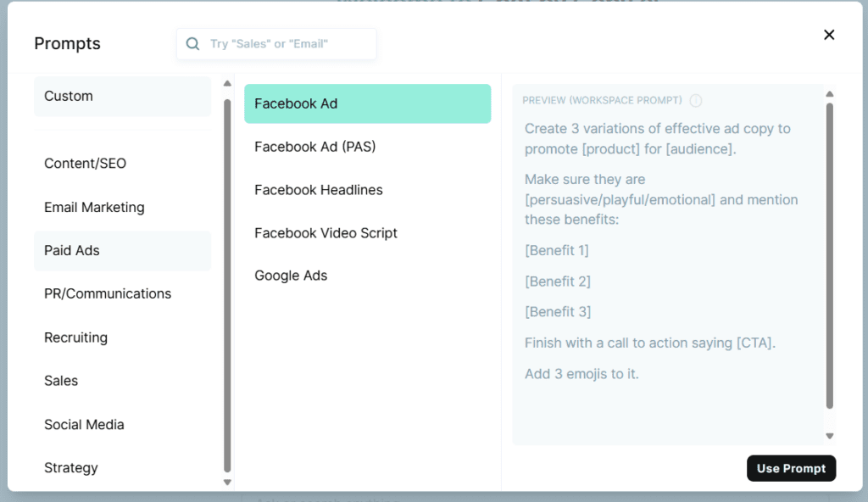
Task: Click the preview info icon
Action: coord(696,101)
